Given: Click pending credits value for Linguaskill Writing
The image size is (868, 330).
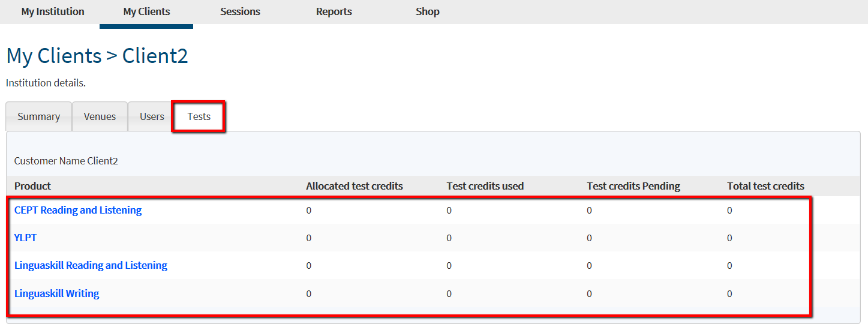Looking at the screenshot, I should 590,294.
